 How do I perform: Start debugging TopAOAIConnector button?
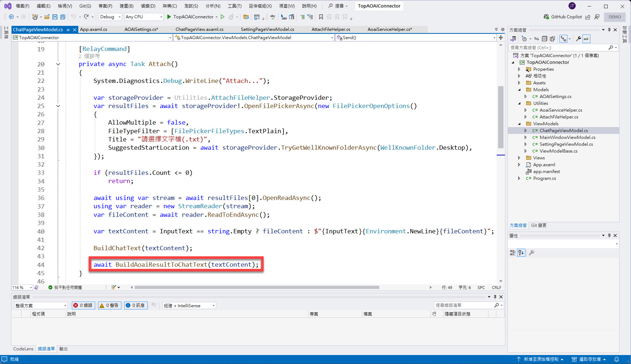pos(190,17)
